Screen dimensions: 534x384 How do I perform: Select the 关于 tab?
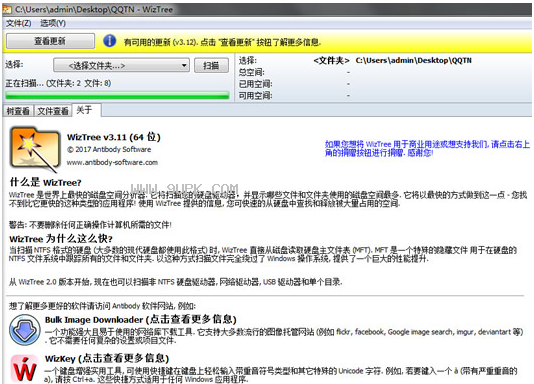pyautogui.click(x=84, y=110)
